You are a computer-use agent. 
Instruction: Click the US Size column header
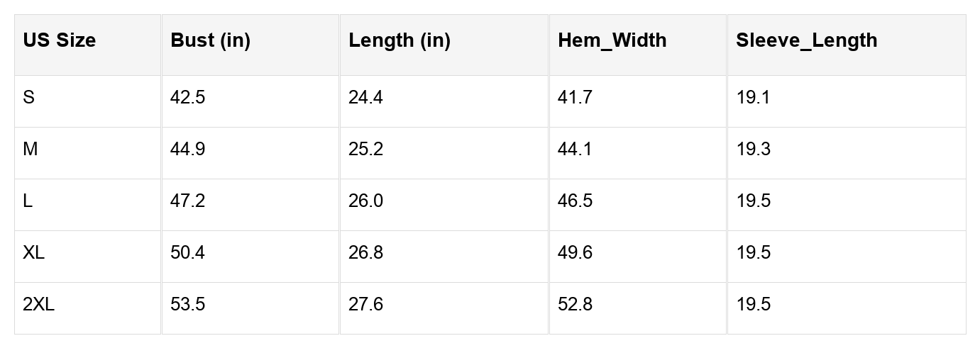59,40
